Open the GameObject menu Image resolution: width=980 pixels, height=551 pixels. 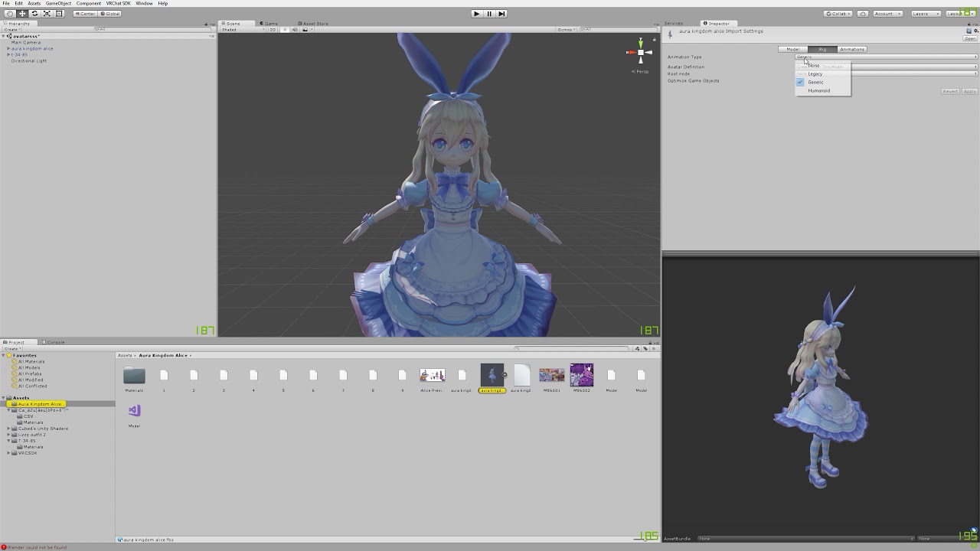(58, 4)
